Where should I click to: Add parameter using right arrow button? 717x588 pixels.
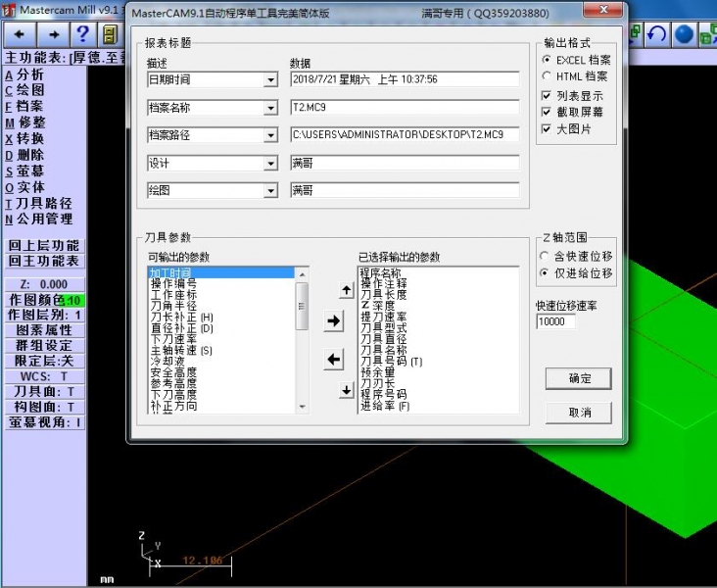click(x=334, y=320)
